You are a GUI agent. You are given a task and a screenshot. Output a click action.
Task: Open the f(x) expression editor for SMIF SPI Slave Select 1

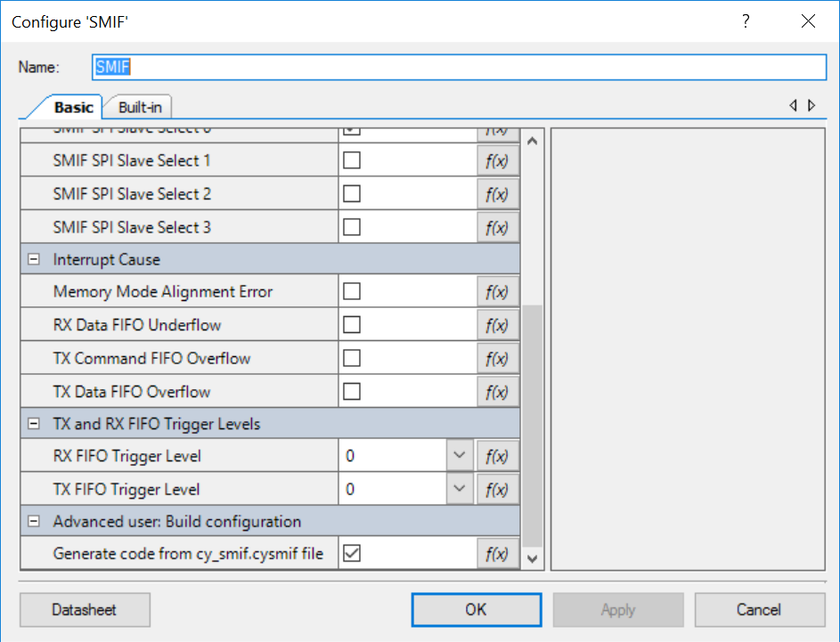point(498,160)
